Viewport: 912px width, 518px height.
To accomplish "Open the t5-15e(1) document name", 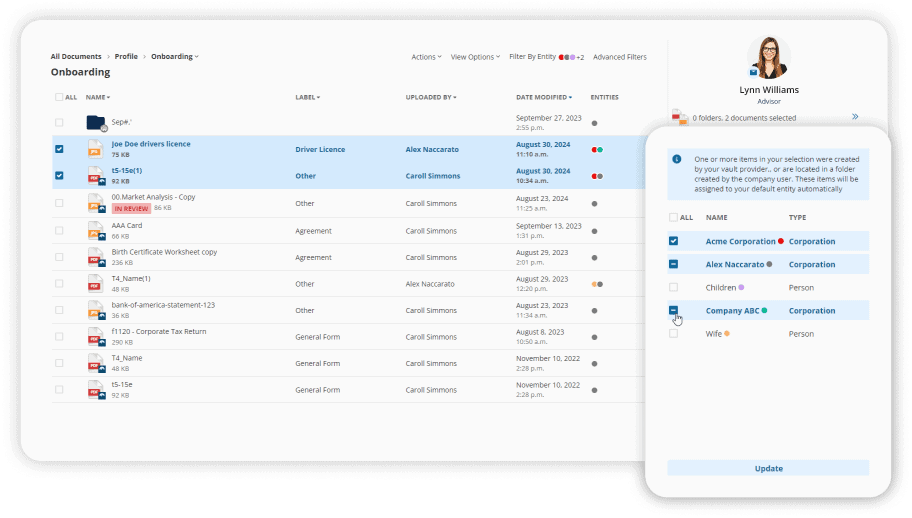I will pyautogui.click(x=127, y=171).
